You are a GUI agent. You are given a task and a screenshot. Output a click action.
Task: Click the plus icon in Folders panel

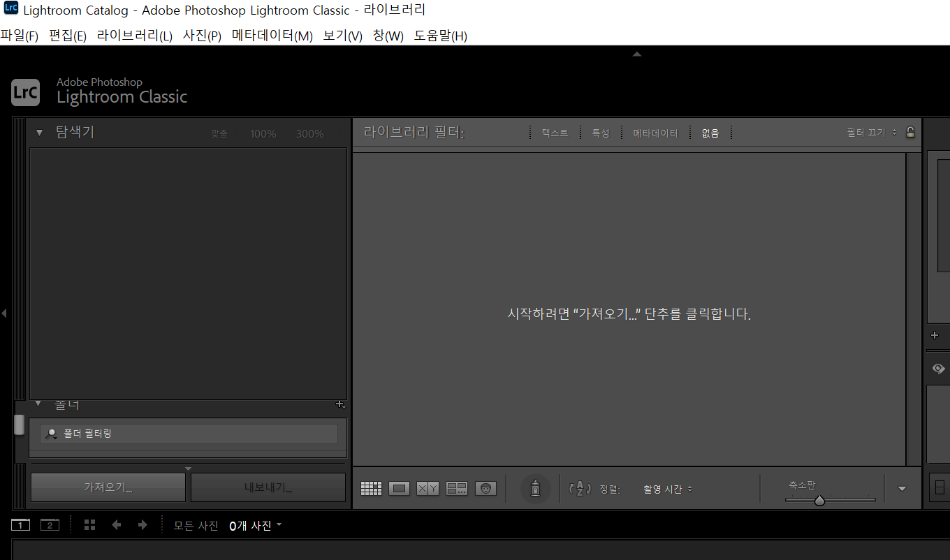tap(340, 404)
